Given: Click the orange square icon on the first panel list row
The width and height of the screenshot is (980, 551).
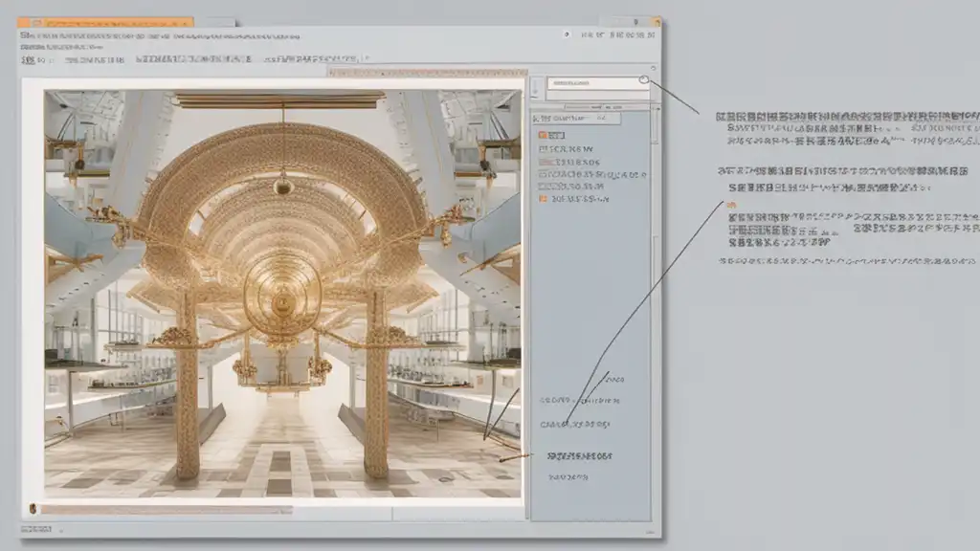Looking at the screenshot, I should click(x=542, y=135).
